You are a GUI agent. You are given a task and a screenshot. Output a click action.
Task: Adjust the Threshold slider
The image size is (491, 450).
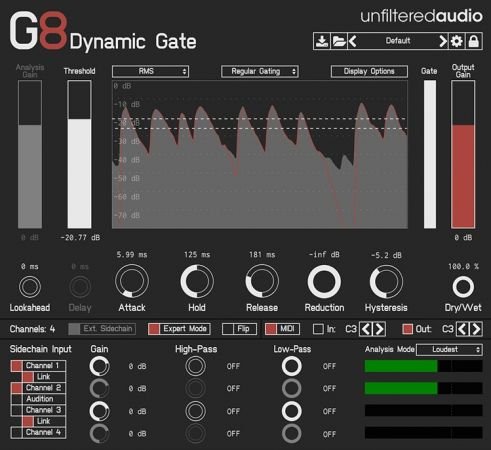pos(79,154)
